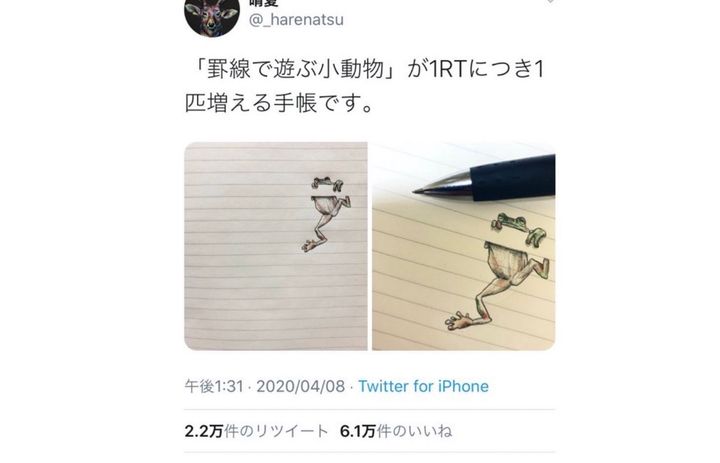720x463 pixels.
Task: View the 2.2万 retweets list
Action: point(256,431)
